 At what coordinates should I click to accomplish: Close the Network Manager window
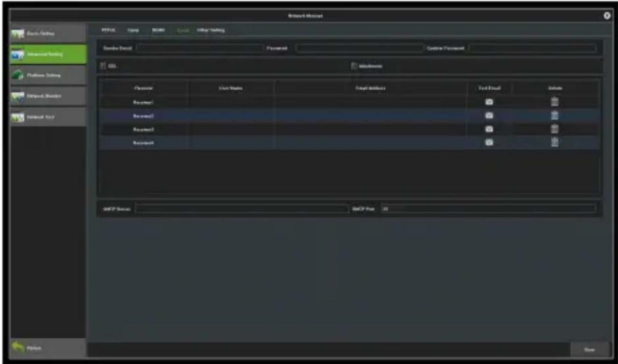pyautogui.click(x=607, y=16)
